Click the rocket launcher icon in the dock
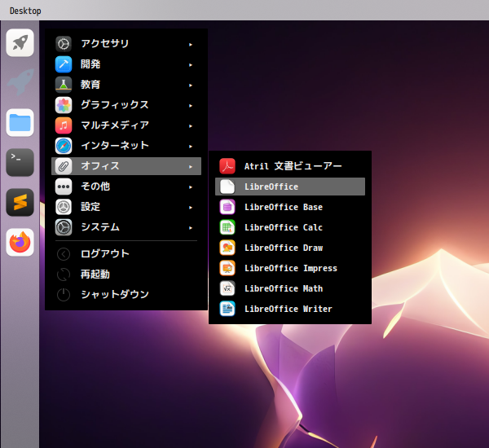 coord(20,42)
